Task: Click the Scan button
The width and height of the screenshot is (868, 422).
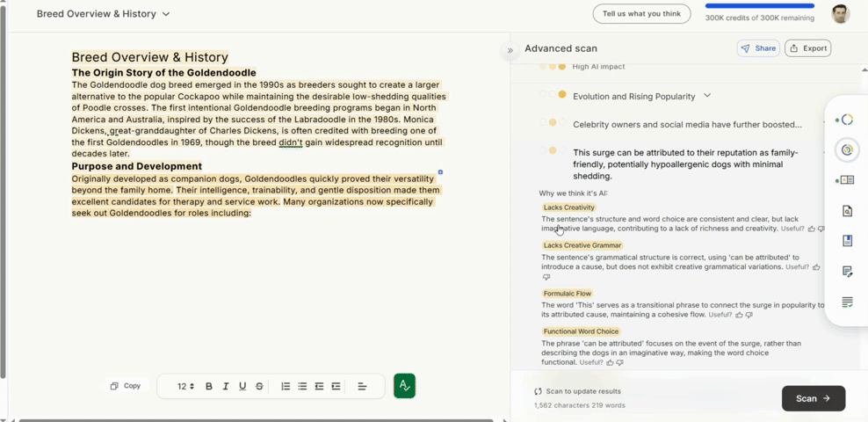Action: [x=814, y=398]
